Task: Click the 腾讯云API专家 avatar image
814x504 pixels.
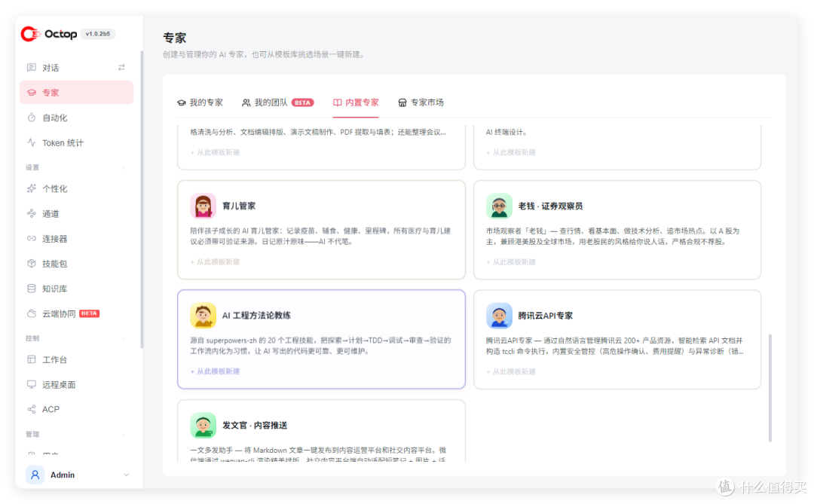Action: (499, 316)
